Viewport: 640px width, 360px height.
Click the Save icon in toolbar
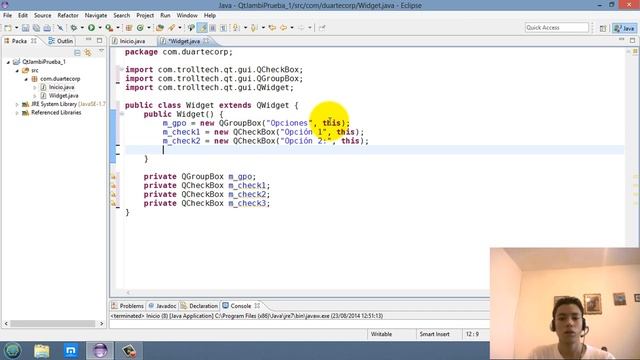point(25,28)
